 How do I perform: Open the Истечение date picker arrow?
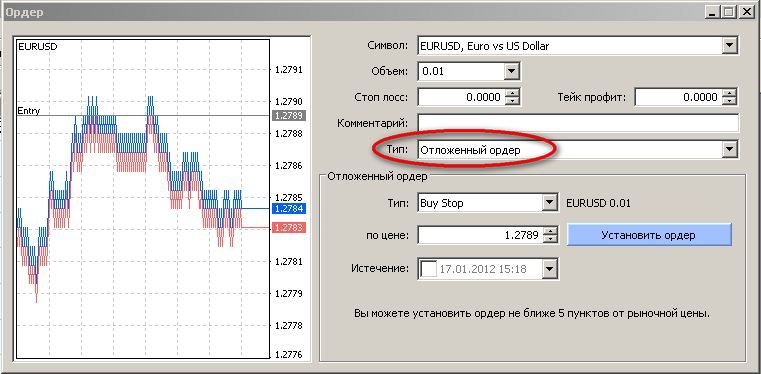[549, 268]
